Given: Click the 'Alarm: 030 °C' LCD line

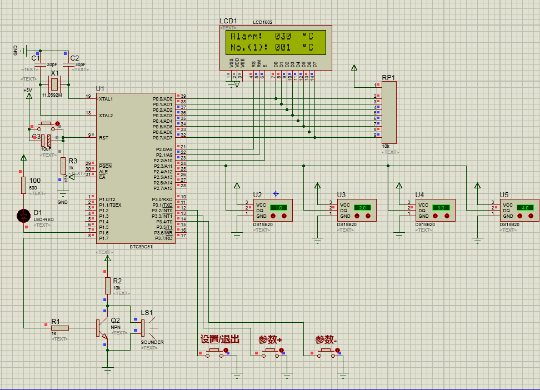Looking at the screenshot, I should (272, 36).
